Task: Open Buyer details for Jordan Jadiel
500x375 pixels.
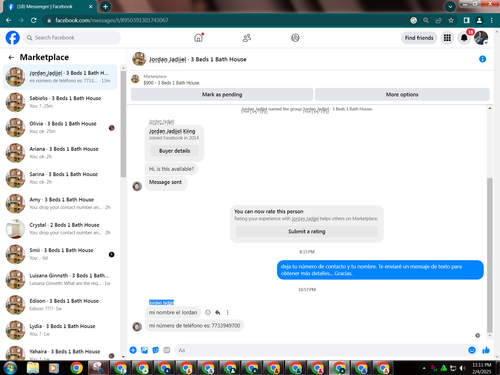Action: click(174, 151)
